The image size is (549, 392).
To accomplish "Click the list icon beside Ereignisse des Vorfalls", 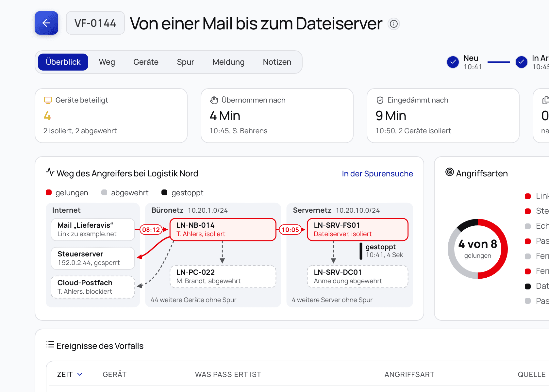I will pyautogui.click(x=50, y=345).
